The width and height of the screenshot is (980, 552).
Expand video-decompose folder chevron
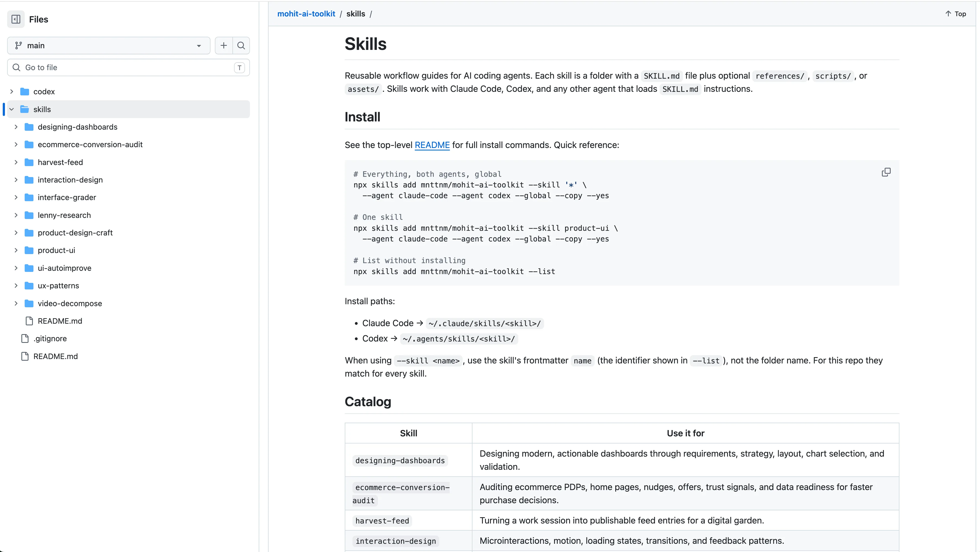[x=16, y=303]
